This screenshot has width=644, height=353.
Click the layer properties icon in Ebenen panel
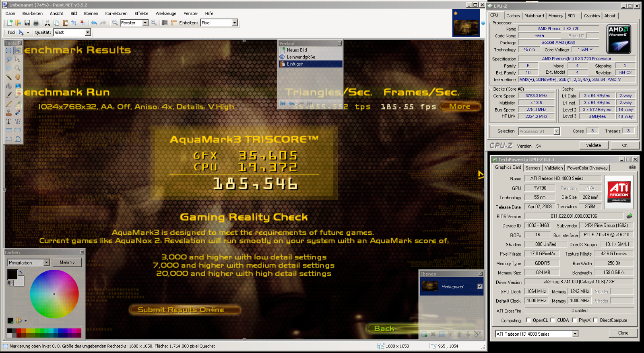coord(477,334)
